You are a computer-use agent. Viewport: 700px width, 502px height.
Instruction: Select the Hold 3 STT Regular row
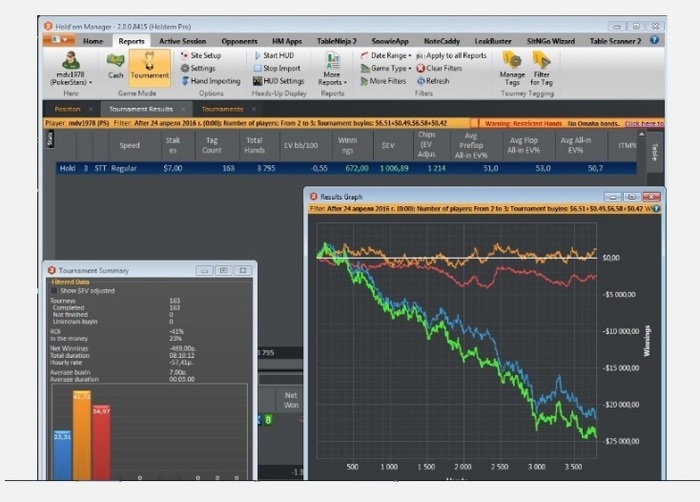(346, 168)
